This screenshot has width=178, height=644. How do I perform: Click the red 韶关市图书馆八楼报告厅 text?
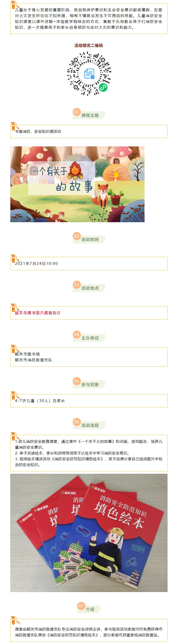coord(38,313)
